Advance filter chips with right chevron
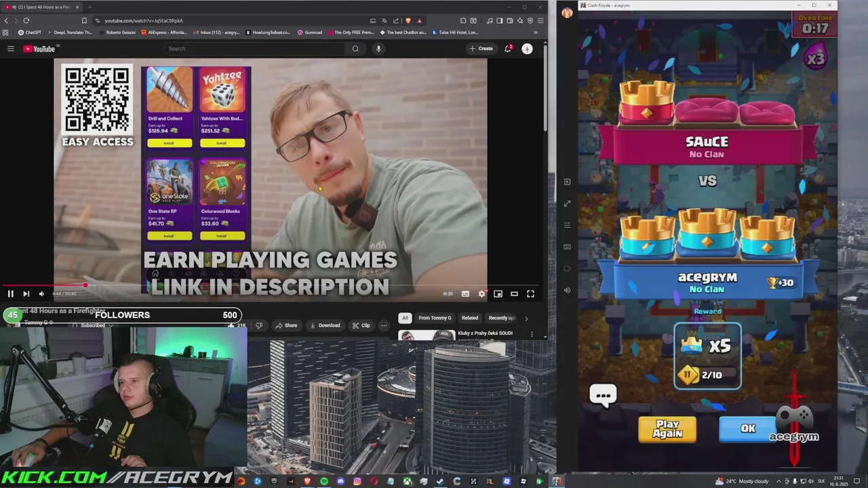Viewport: 868px width, 488px height. [x=526, y=318]
